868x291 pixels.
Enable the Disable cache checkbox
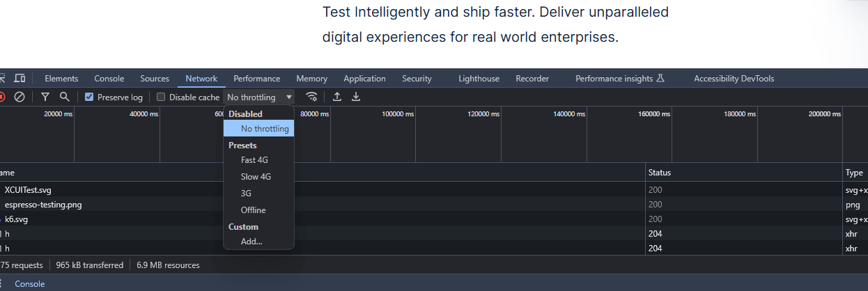click(x=161, y=97)
